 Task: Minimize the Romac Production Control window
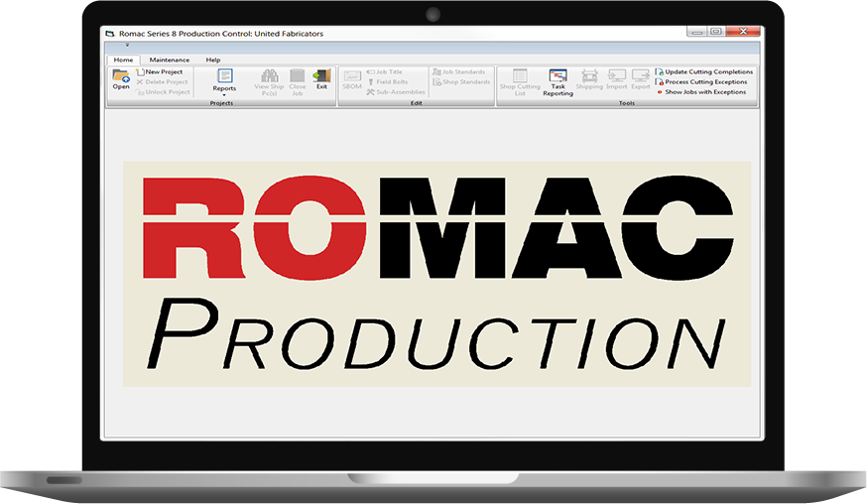(696, 32)
